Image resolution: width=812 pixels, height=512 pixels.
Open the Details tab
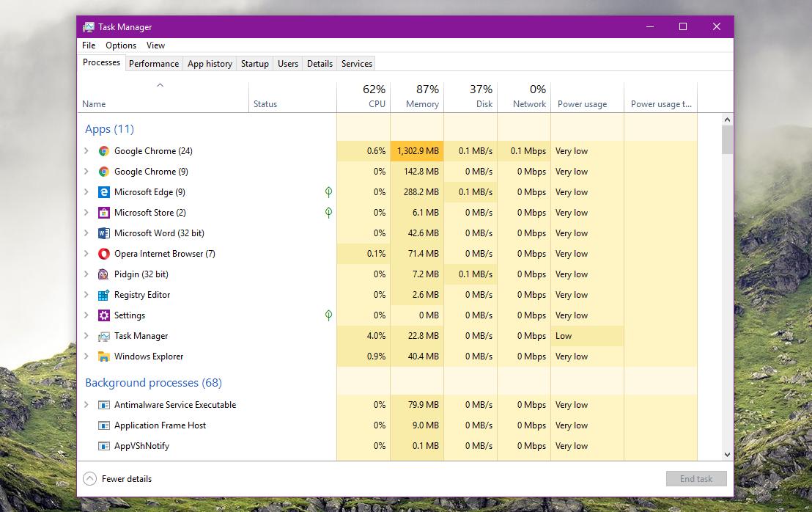point(320,64)
